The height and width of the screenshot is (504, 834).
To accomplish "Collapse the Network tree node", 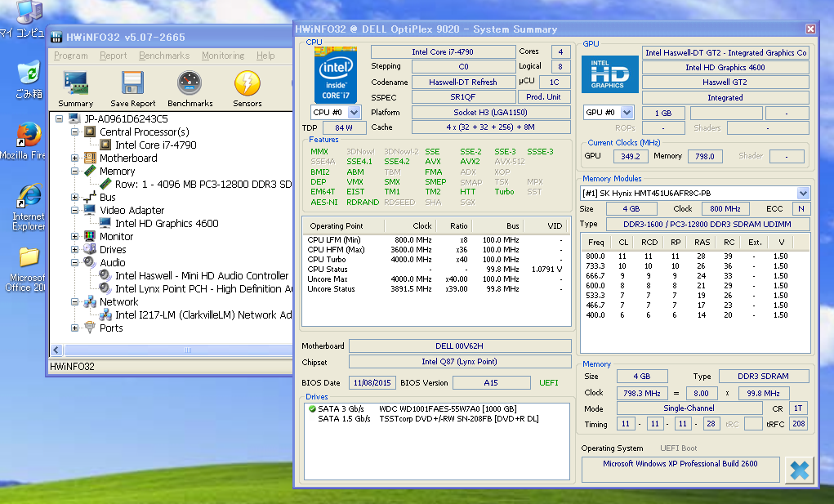I will pos(75,302).
